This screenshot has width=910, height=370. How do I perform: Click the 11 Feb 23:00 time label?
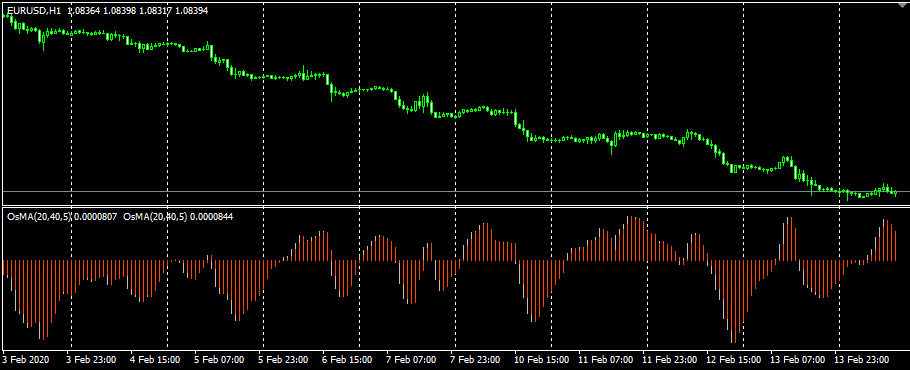point(670,360)
